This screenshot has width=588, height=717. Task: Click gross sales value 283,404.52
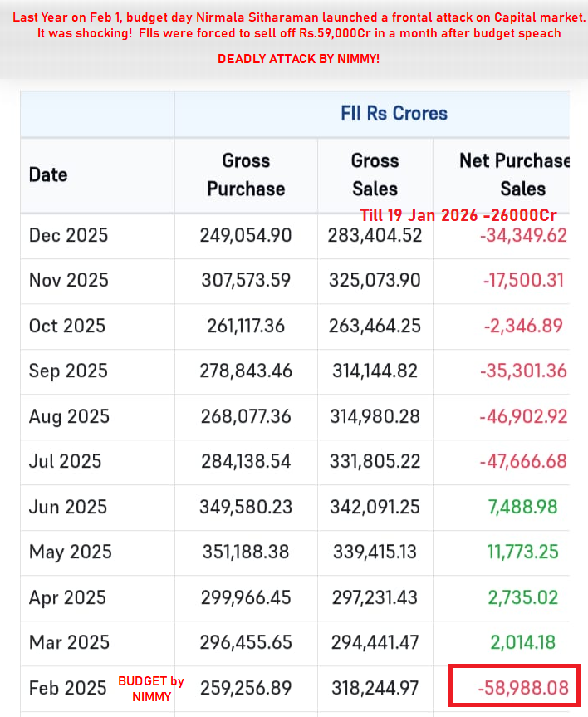(375, 235)
